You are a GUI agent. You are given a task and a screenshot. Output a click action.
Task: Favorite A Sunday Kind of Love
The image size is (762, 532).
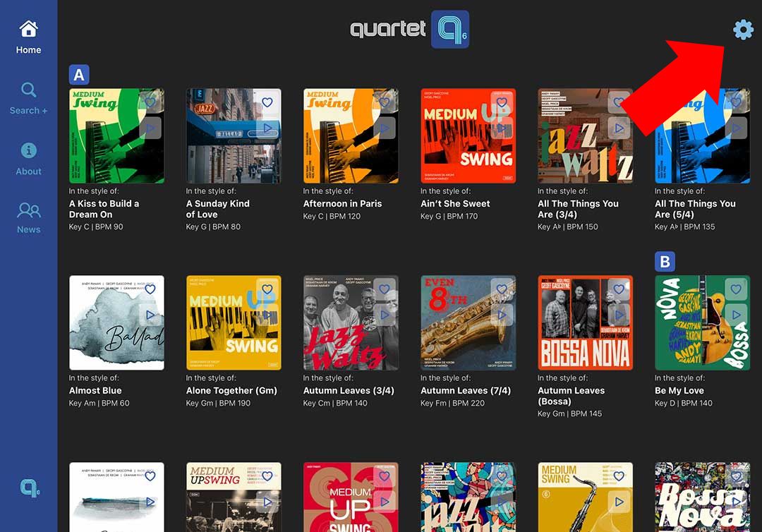tap(267, 102)
